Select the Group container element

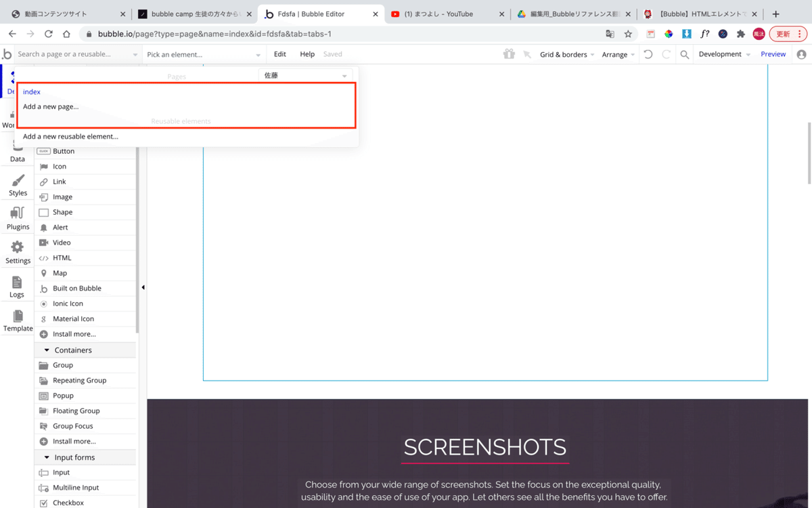click(85, 365)
